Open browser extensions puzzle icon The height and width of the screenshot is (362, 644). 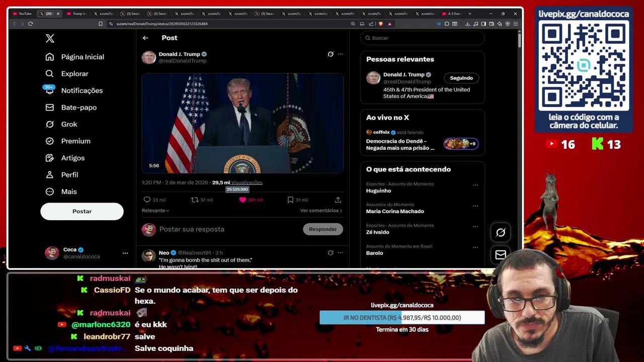(447, 24)
